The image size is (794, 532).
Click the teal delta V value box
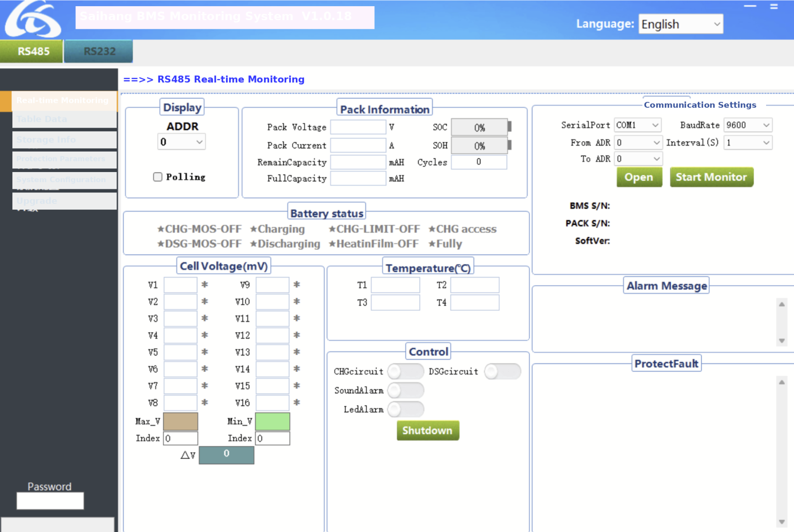point(227,455)
